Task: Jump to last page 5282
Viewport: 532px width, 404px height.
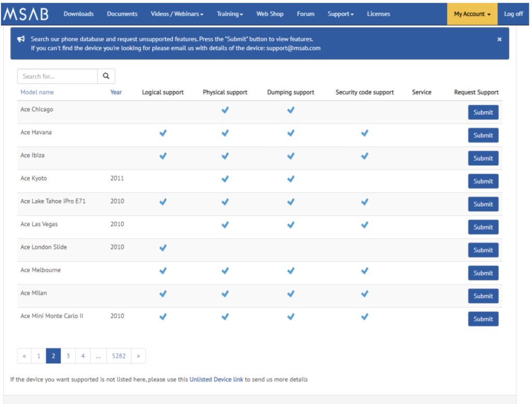Action: pos(119,356)
